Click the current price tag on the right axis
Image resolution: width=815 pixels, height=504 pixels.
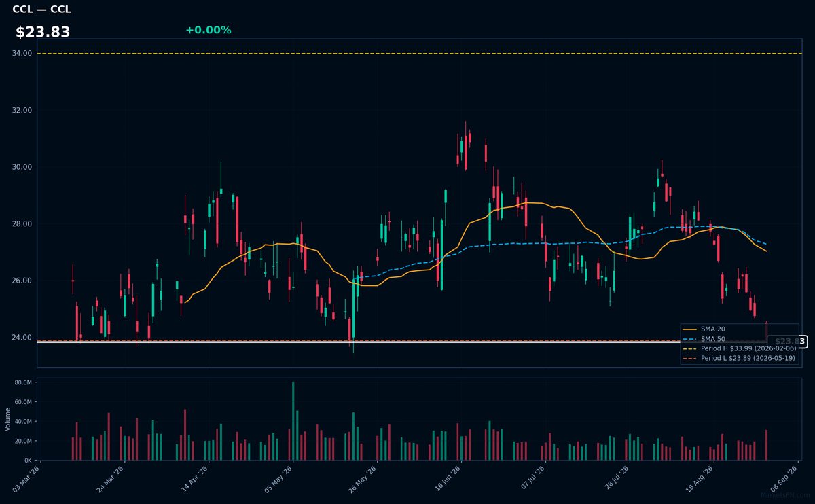point(789,341)
